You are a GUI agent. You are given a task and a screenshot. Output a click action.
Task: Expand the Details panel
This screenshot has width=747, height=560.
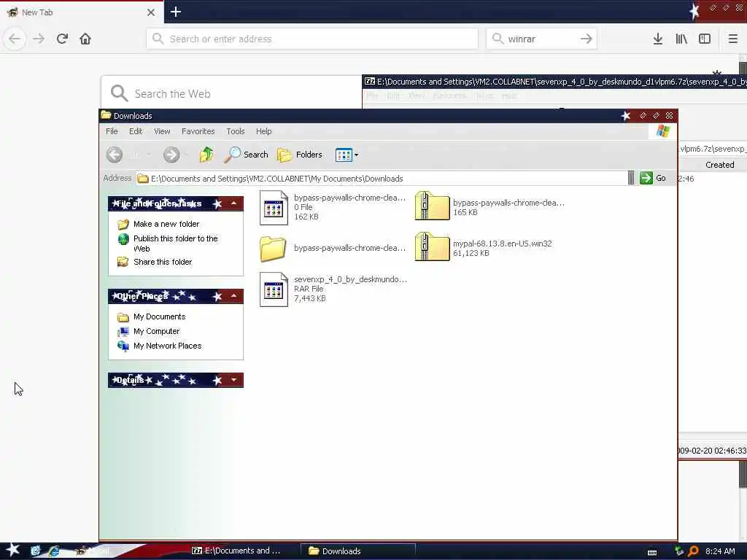234,380
